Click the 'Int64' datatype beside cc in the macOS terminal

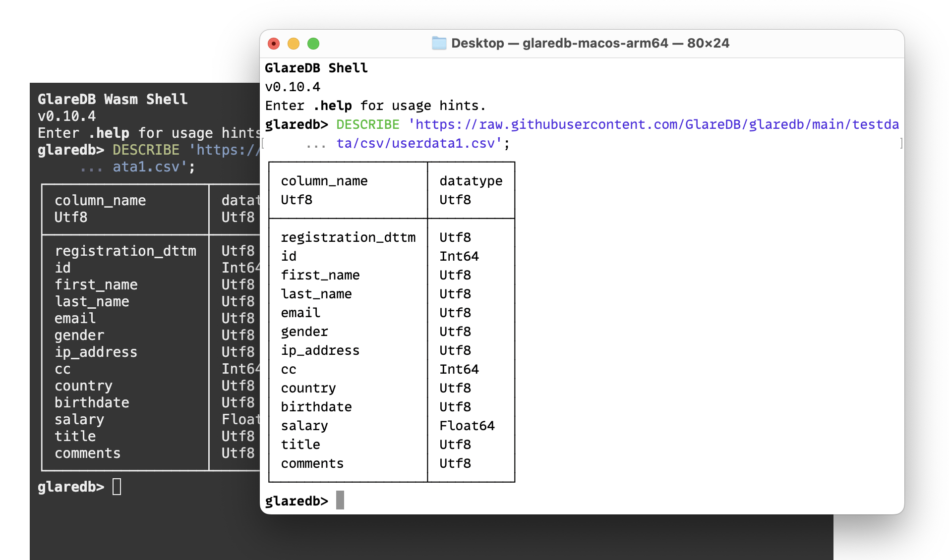point(459,369)
